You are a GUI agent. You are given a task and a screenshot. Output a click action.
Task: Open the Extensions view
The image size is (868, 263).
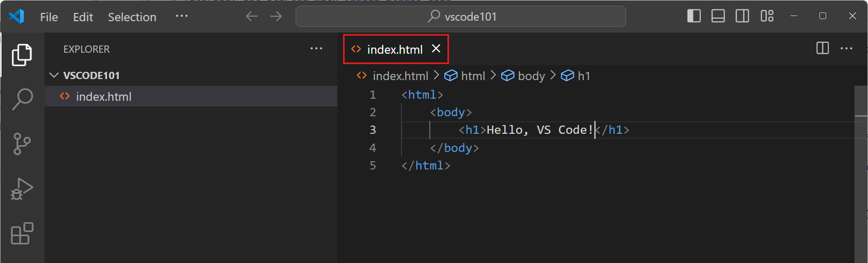click(22, 234)
